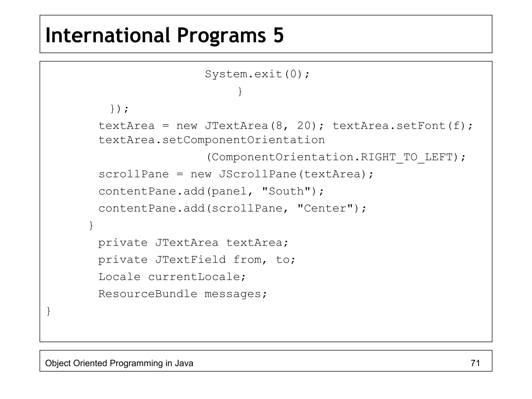
Task: Click the word 'JScrollPane' in the code
Action: pos(258,174)
